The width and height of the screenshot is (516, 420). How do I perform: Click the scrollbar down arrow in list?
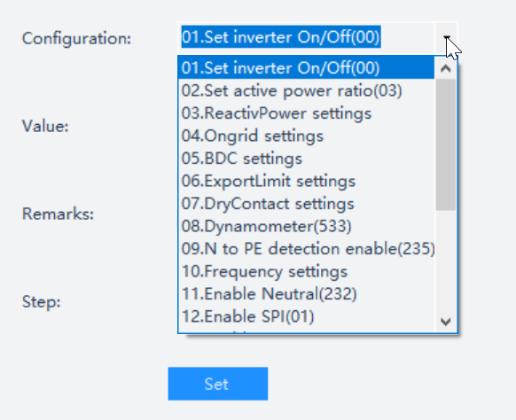pyautogui.click(x=446, y=322)
